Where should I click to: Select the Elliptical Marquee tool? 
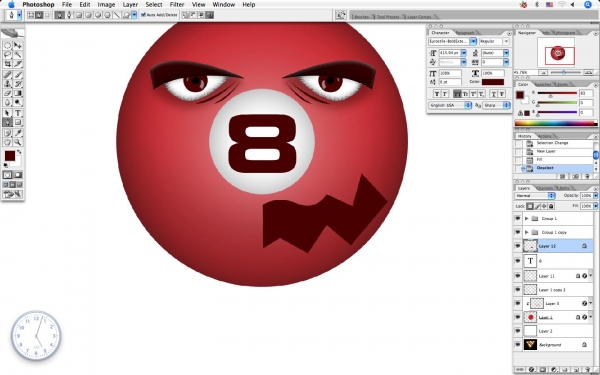[7, 46]
